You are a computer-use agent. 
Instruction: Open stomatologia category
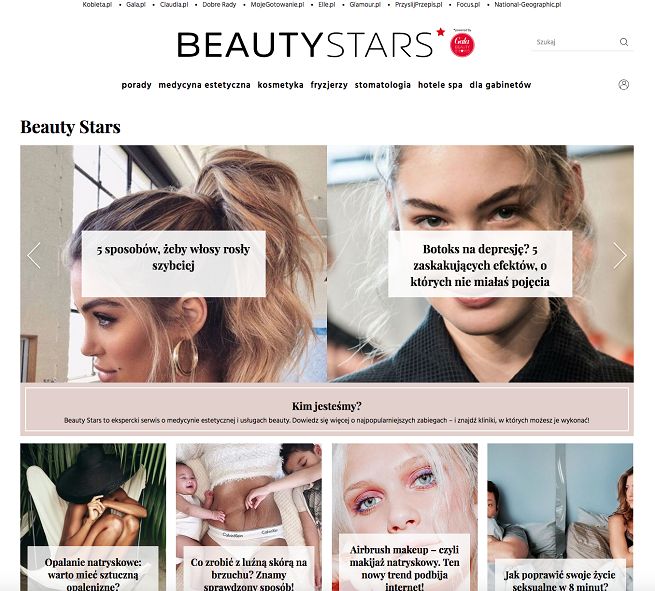(383, 85)
